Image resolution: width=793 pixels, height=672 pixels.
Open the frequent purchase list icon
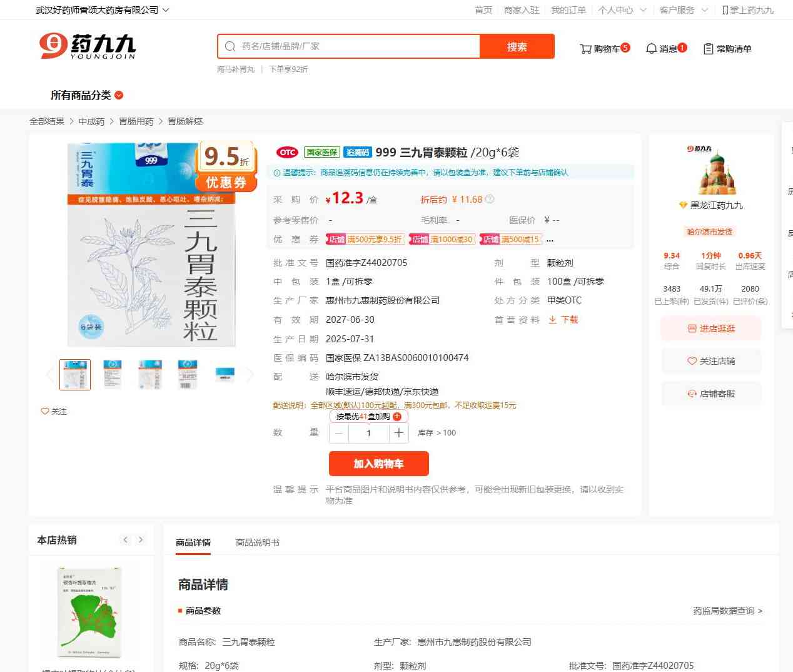pos(708,49)
